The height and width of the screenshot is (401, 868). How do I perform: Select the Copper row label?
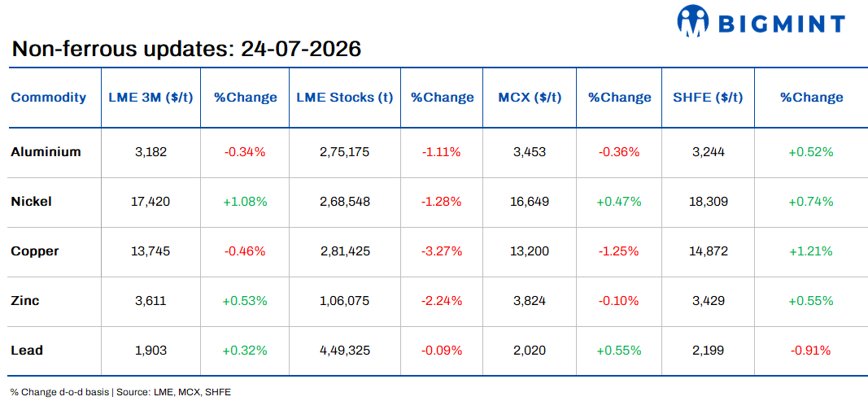35,251
